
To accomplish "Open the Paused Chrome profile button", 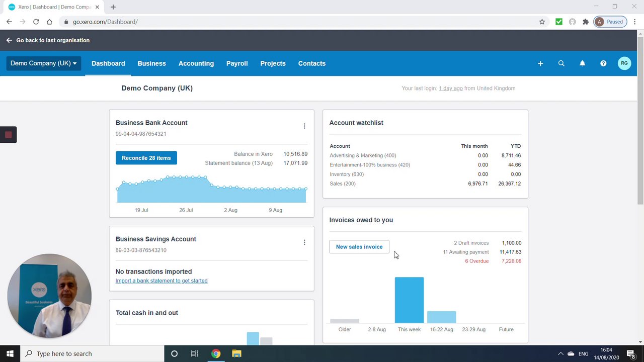I will (x=610, y=22).
